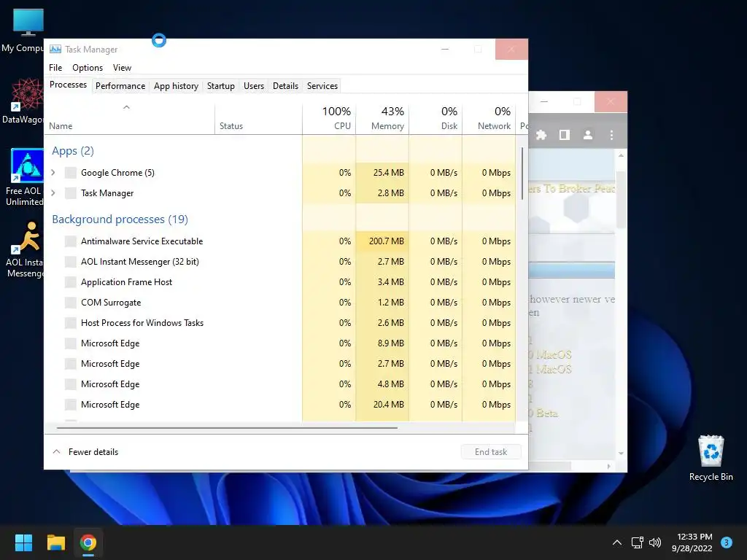Screen dimensions: 747x560
Task: Open the notification count badge
Action: tap(727, 542)
